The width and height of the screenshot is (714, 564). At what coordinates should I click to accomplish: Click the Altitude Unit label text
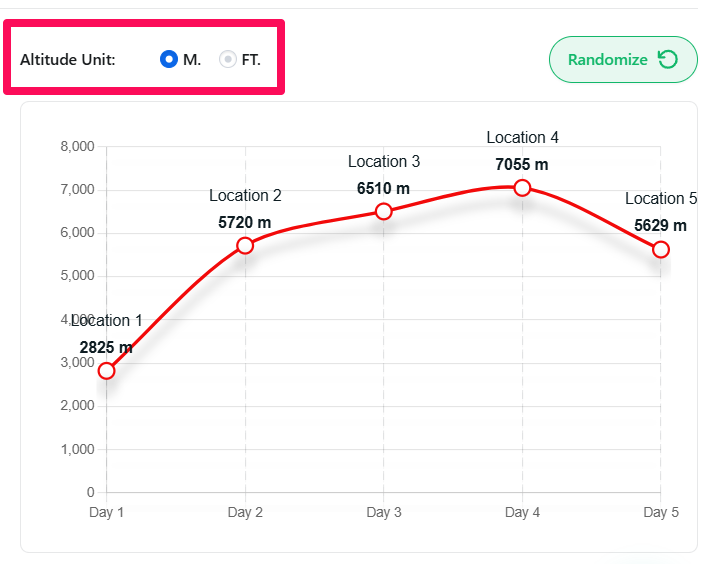coord(68,59)
